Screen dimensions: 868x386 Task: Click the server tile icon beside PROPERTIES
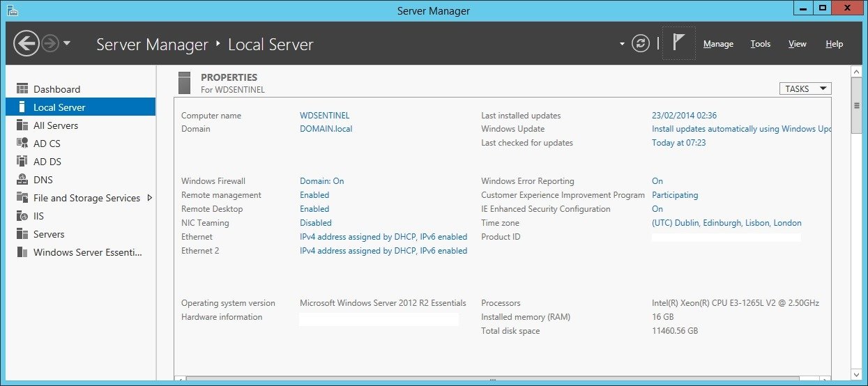(x=184, y=82)
